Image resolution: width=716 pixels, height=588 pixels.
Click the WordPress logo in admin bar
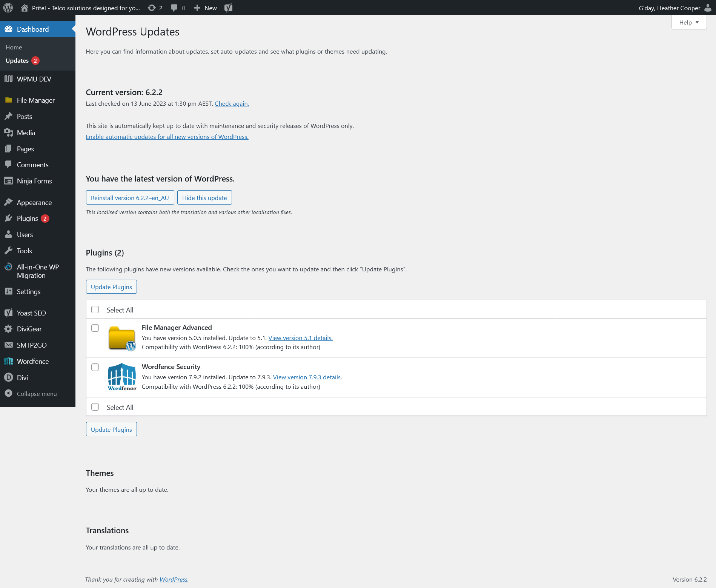click(x=8, y=8)
